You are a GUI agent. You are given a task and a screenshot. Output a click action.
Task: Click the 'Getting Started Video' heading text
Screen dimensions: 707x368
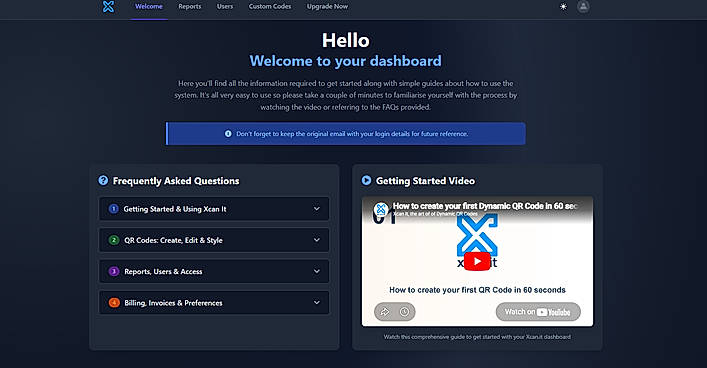[425, 180]
